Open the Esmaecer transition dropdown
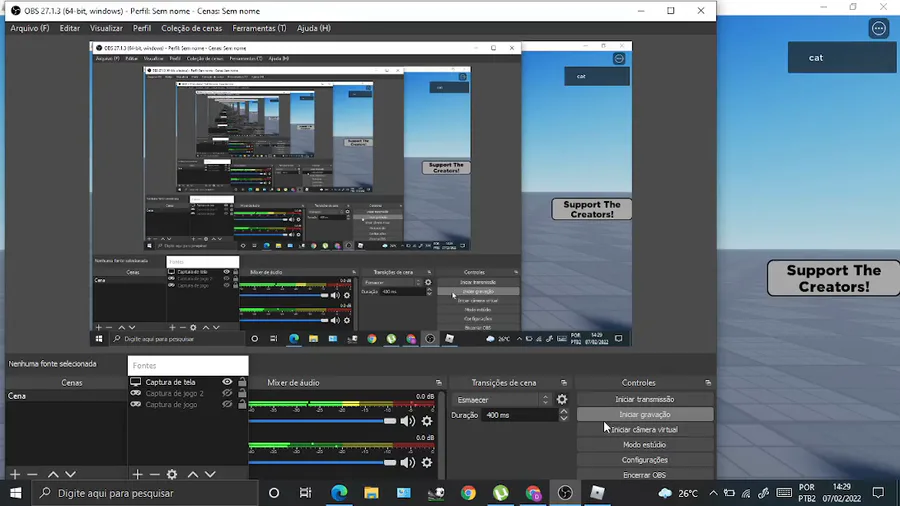The width and height of the screenshot is (900, 506). point(502,400)
